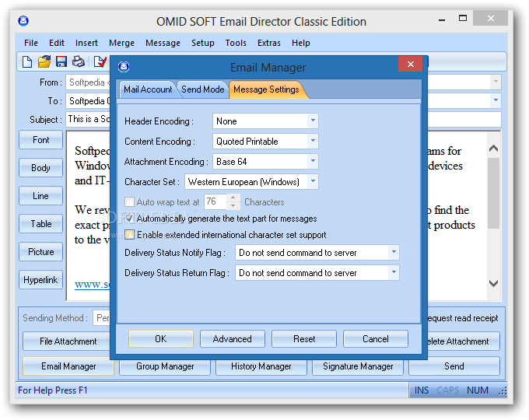Click the auto wrap 76 characters field

(x=215, y=201)
